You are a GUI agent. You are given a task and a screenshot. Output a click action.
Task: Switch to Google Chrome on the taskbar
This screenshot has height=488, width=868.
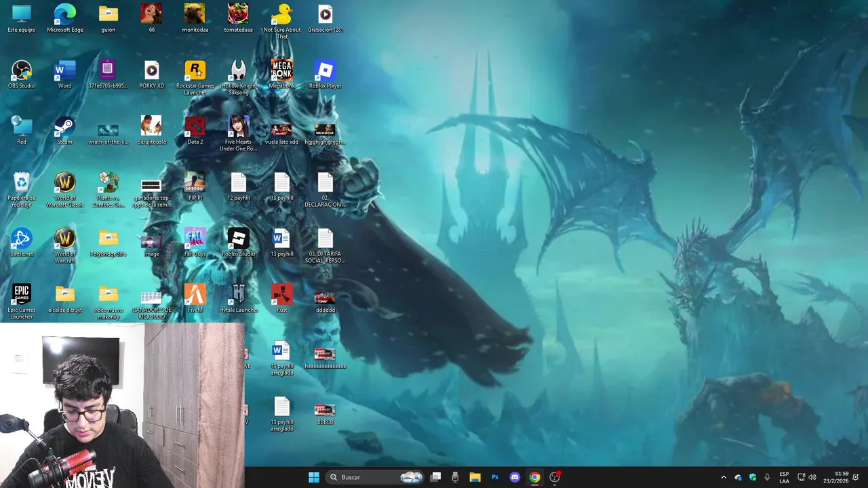point(534,477)
